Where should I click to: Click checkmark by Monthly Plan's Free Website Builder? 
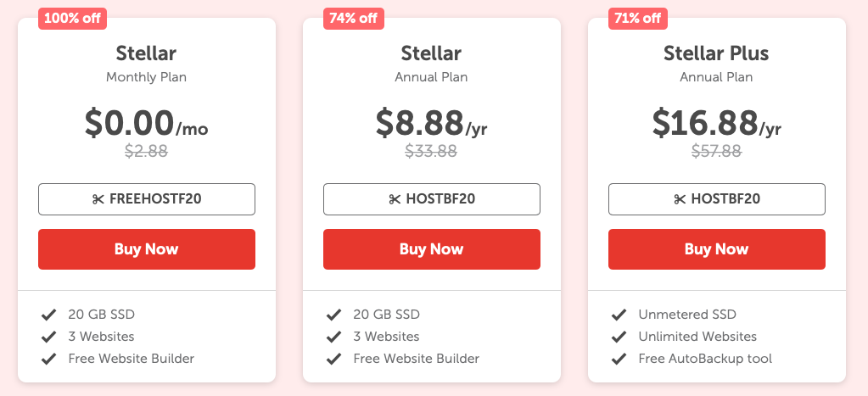[48, 360]
